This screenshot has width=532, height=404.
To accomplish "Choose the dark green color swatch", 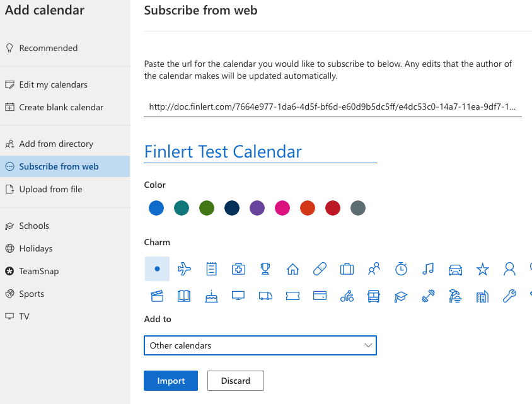I will coord(206,208).
